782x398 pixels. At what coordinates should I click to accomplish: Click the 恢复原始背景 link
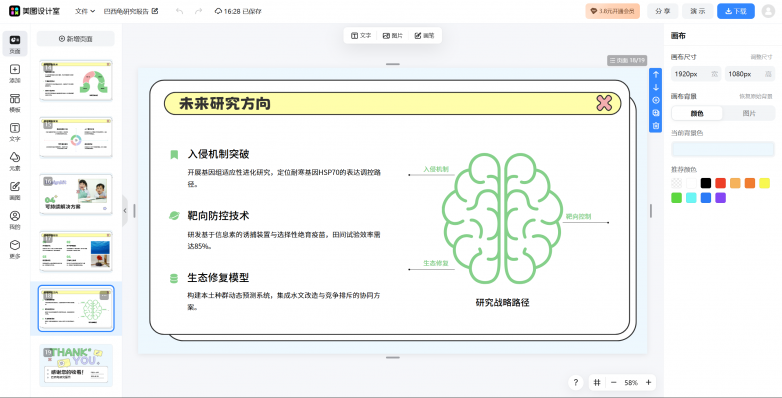coord(756,96)
